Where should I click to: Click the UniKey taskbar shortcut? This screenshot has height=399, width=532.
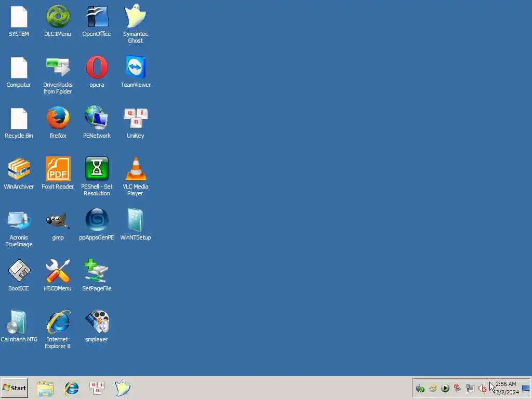pyautogui.click(x=97, y=388)
